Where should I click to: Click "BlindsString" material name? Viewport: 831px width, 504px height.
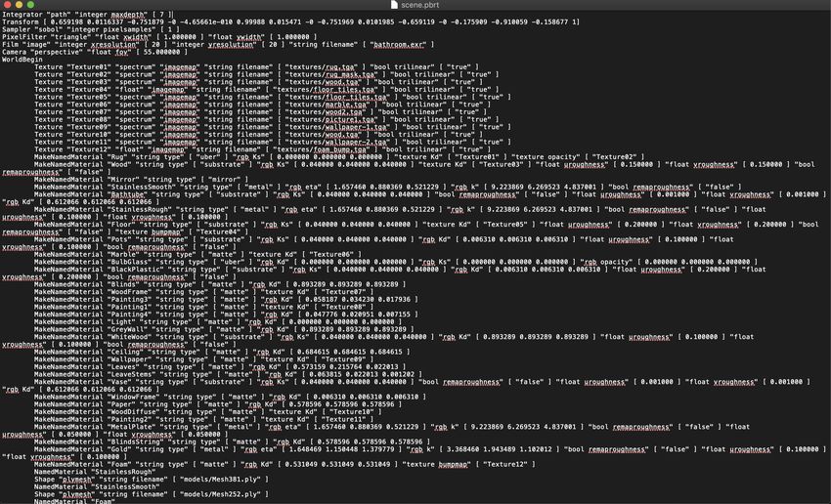136,441
